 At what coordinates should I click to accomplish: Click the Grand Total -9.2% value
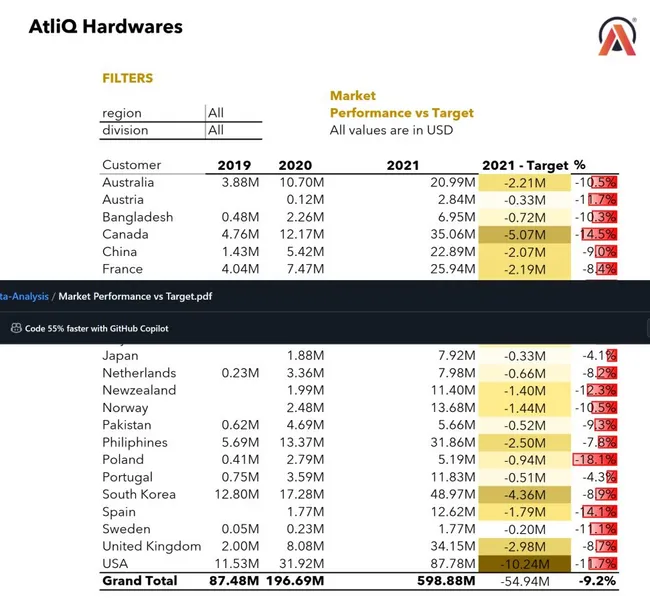point(597,581)
